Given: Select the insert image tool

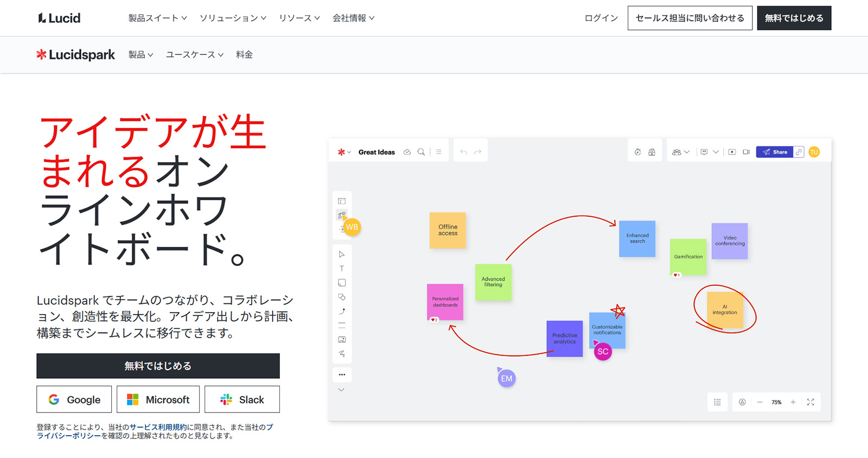Looking at the screenshot, I should pyautogui.click(x=342, y=339).
